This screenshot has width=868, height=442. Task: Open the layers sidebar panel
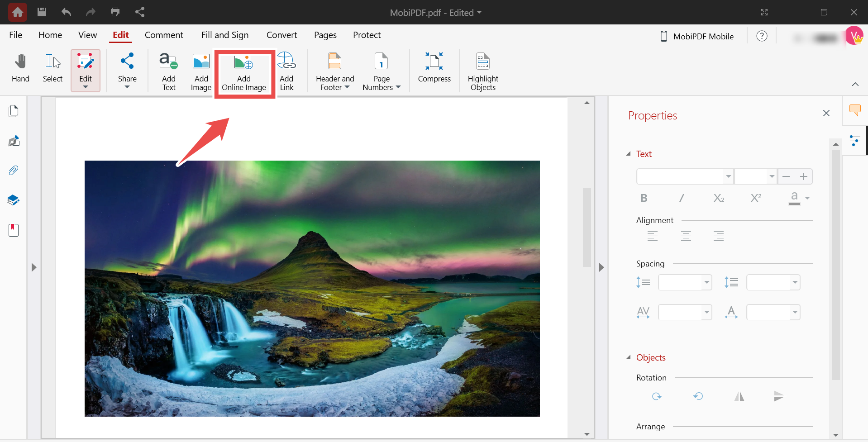(14, 200)
